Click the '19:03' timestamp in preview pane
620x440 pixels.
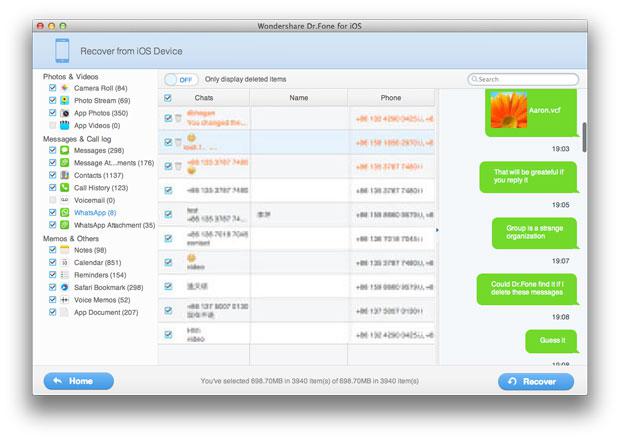(x=560, y=149)
